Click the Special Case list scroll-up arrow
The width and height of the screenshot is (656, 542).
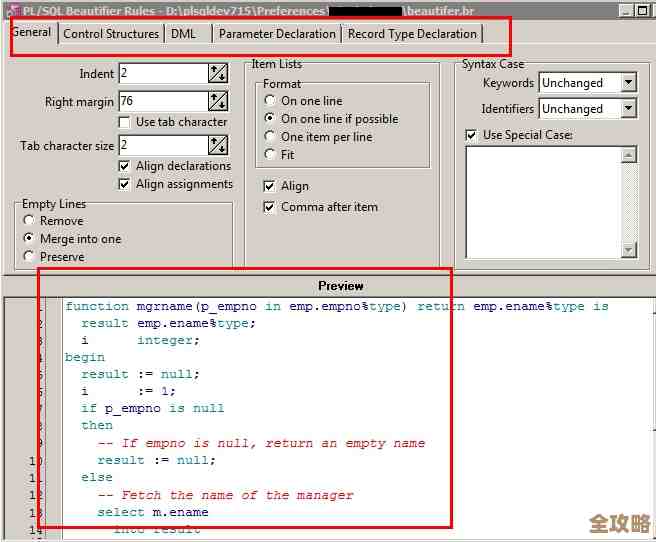pos(629,155)
